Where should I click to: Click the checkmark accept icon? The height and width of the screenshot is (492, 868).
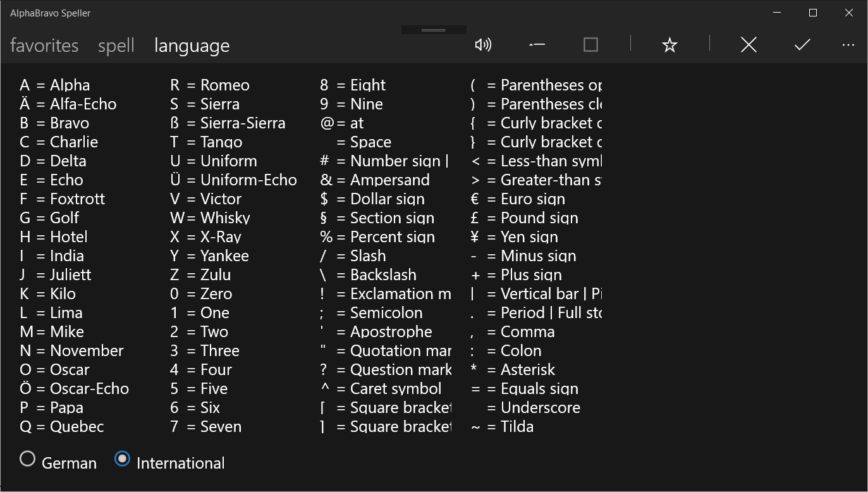coord(802,44)
